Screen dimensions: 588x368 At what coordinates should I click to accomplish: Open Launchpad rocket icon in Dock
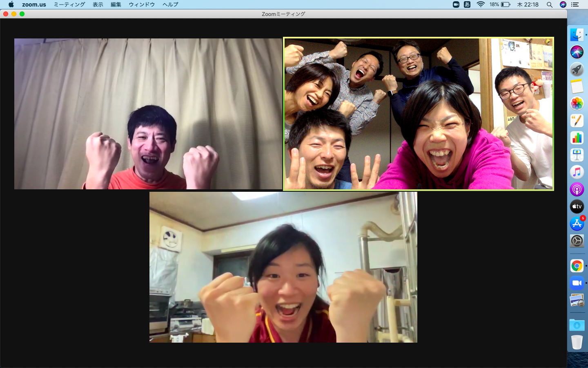click(x=577, y=69)
